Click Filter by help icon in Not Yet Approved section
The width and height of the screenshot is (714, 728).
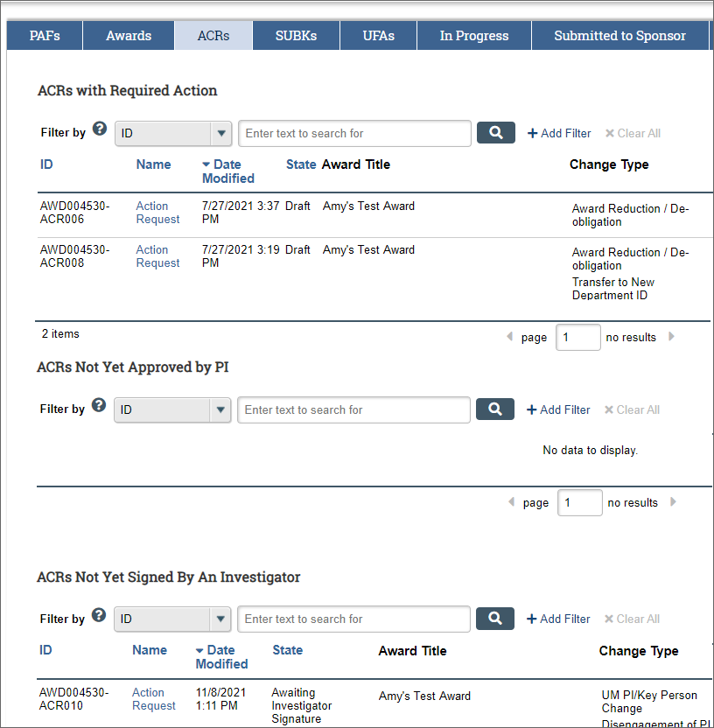tap(99, 406)
